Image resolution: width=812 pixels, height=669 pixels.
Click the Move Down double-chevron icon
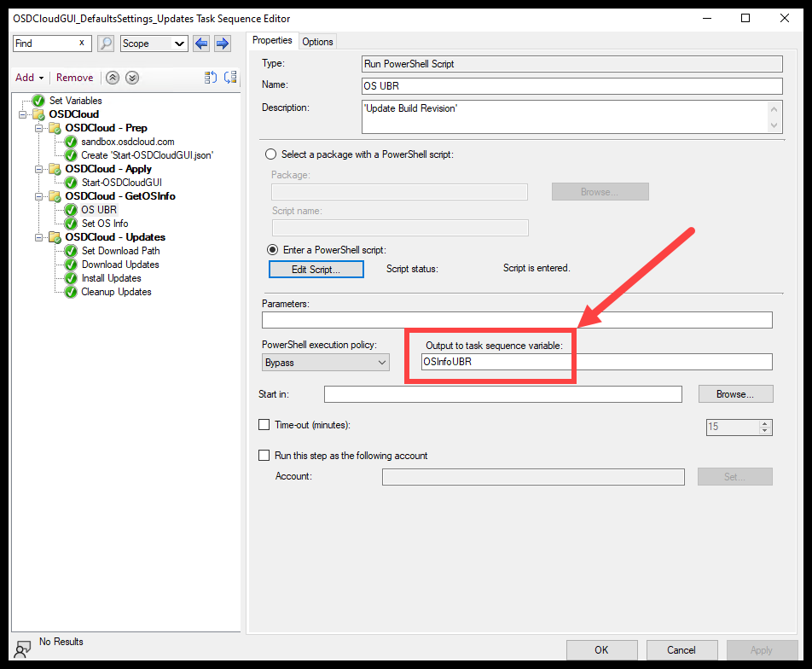pos(132,78)
